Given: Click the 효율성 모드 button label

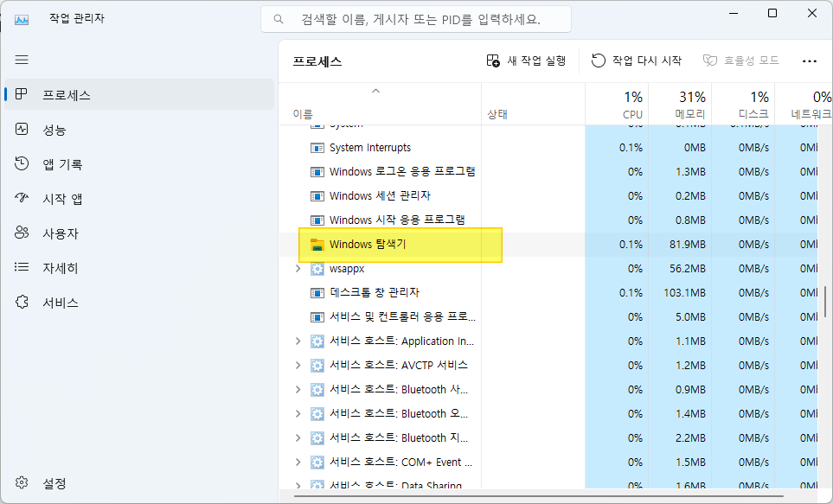Looking at the screenshot, I should tap(751, 61).
